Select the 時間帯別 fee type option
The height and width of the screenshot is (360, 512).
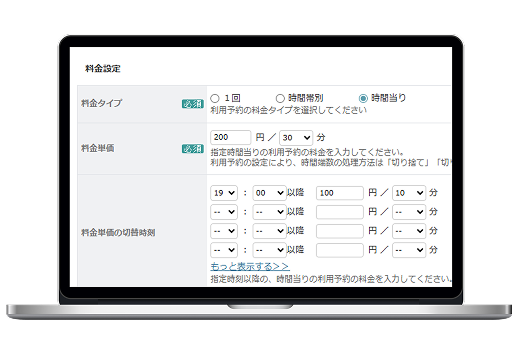coord(280,98)
